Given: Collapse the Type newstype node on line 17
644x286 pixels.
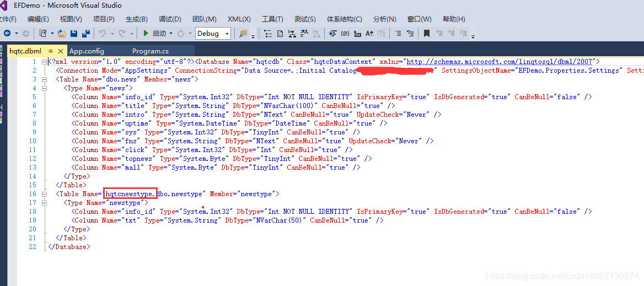Looking at the screenshot, I should [44, 203].
